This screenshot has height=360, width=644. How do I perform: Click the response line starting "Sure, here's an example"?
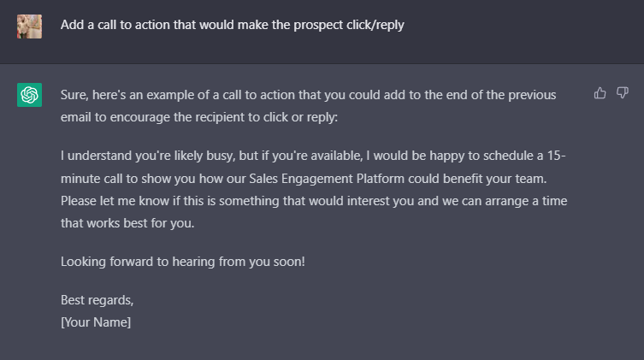pos(308,94)
